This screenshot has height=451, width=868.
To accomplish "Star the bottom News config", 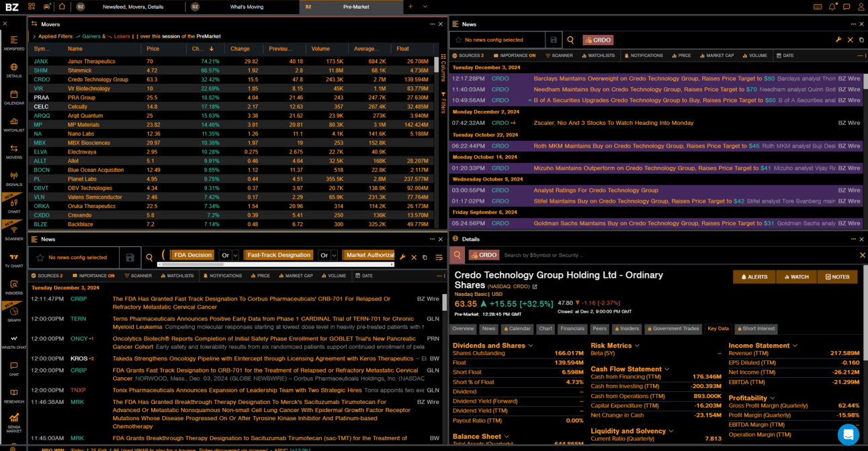I will (40, 257).
